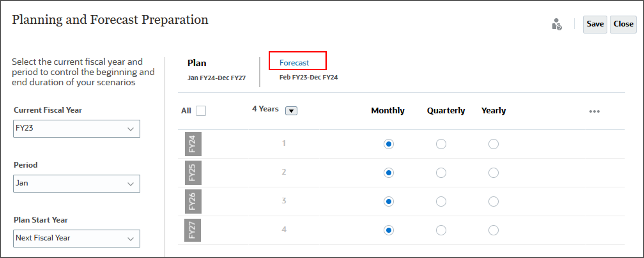Save the planning preparation settings
Image resolution: width=644 pixels, height=258 pixels.
595,24
